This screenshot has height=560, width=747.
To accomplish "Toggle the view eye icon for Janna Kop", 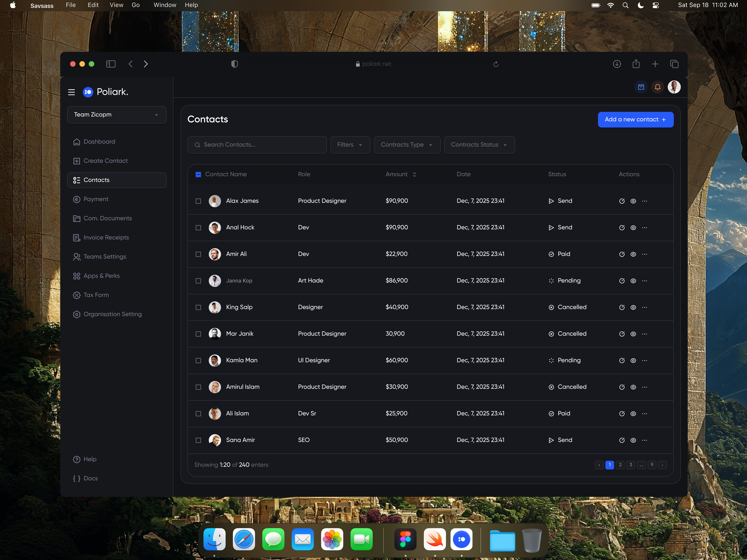I will (x=633, y=281).
